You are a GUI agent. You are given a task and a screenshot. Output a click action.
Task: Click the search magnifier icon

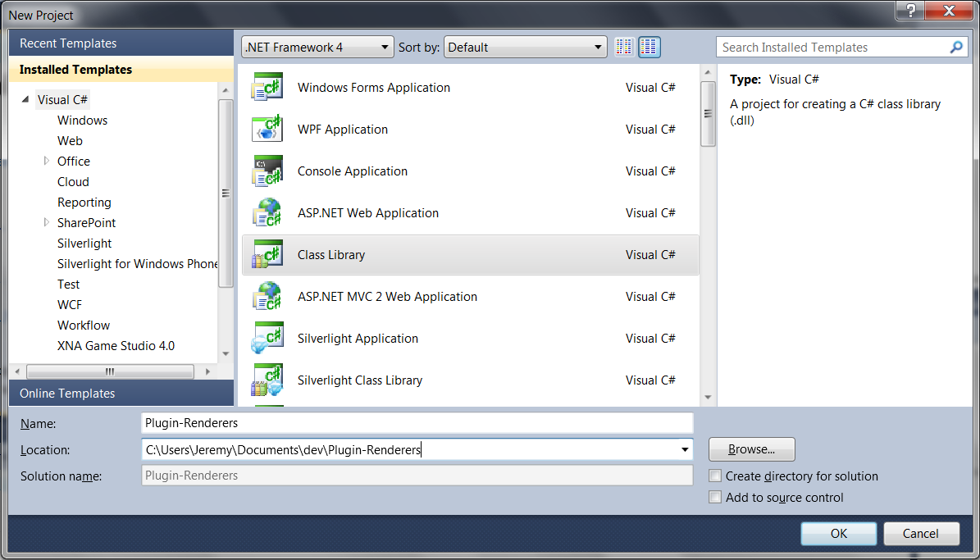pos(955,47)
